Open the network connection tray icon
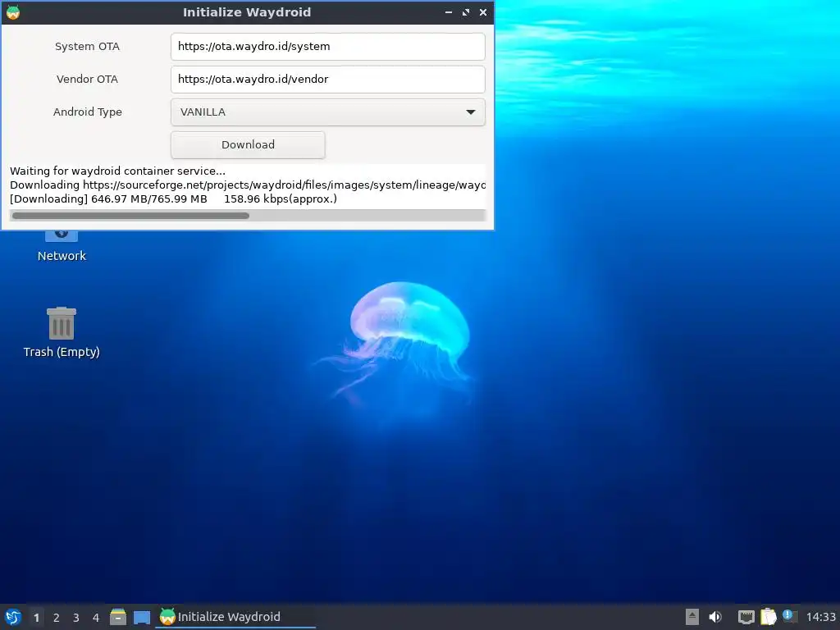 coord(746,617)
